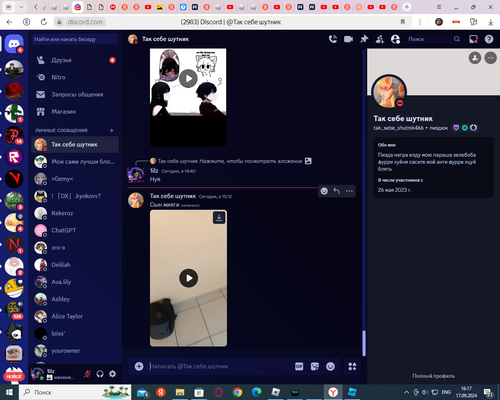The image size is (500, 400).
Task: Start a video call in the header
Action: click(348, 39)
